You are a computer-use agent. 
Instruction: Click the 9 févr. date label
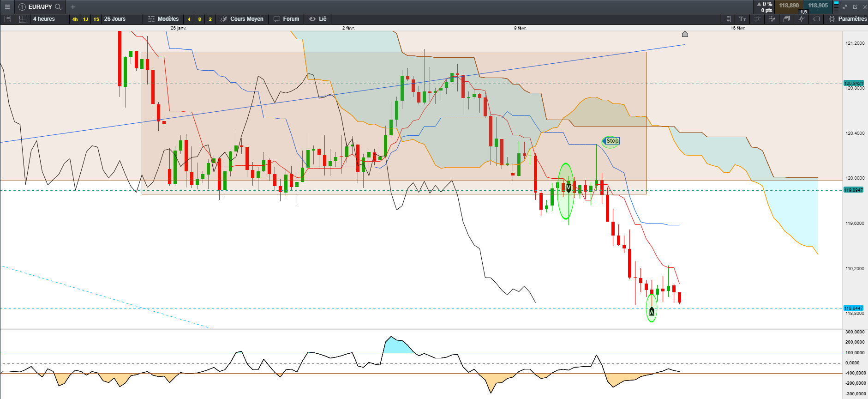(x=520, y=28)
